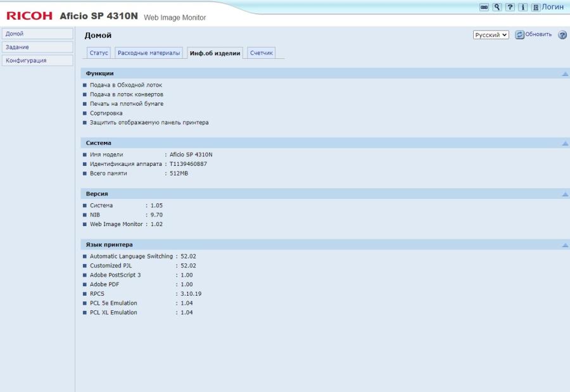Click the 'Сортировка' function entry
The height and width of the screenshot is (392, 570).
tap(106, 113)
